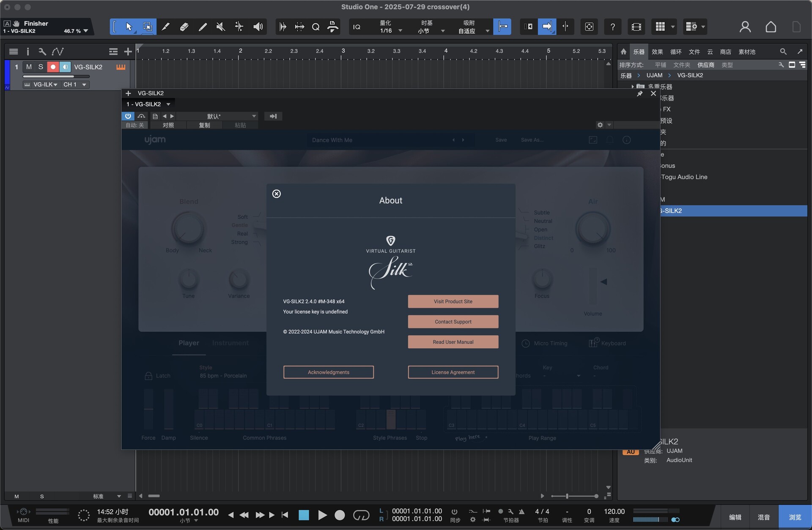The height and width of the screenshot is (530, 812).
Task: Open the Acknowledgments button
Action: click(x=329, y=372)
